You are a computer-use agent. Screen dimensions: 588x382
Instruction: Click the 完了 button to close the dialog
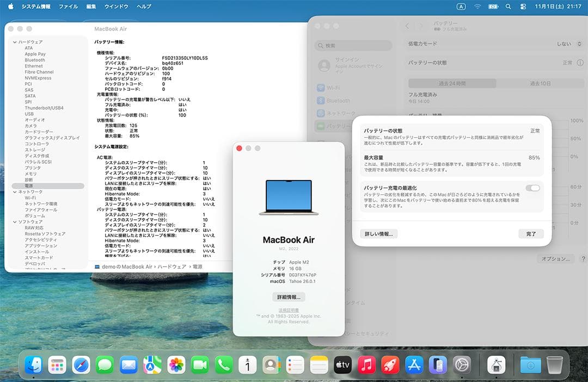(x=530, y=233)
